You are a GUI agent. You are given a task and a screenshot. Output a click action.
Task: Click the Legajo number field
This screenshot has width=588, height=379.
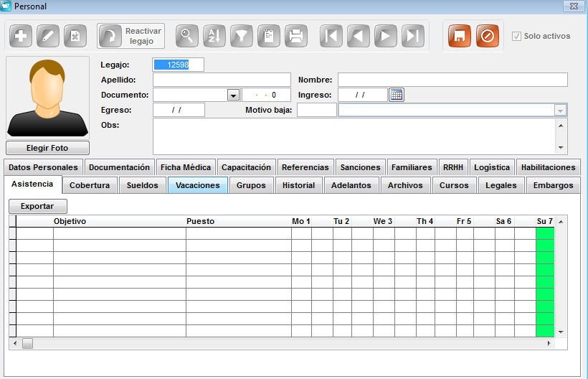point(178,65)
